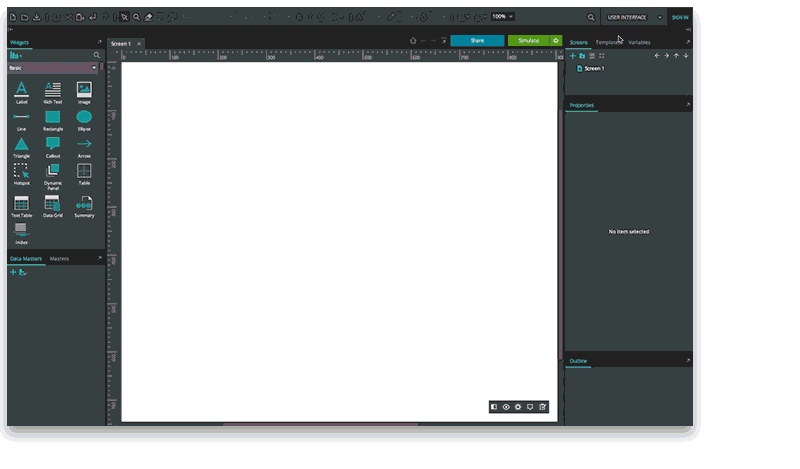Move screen up in list

pyautogui.click(x=676, y=56)
